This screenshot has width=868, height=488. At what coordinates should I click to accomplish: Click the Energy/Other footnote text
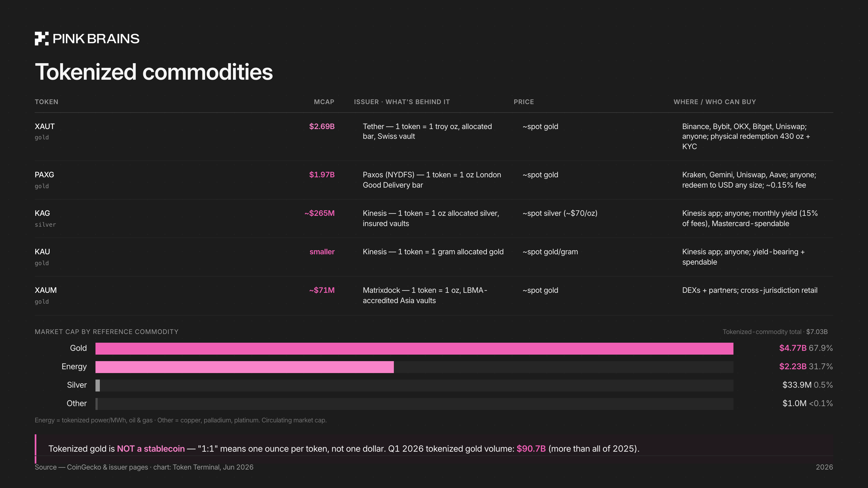click(181, 420)
